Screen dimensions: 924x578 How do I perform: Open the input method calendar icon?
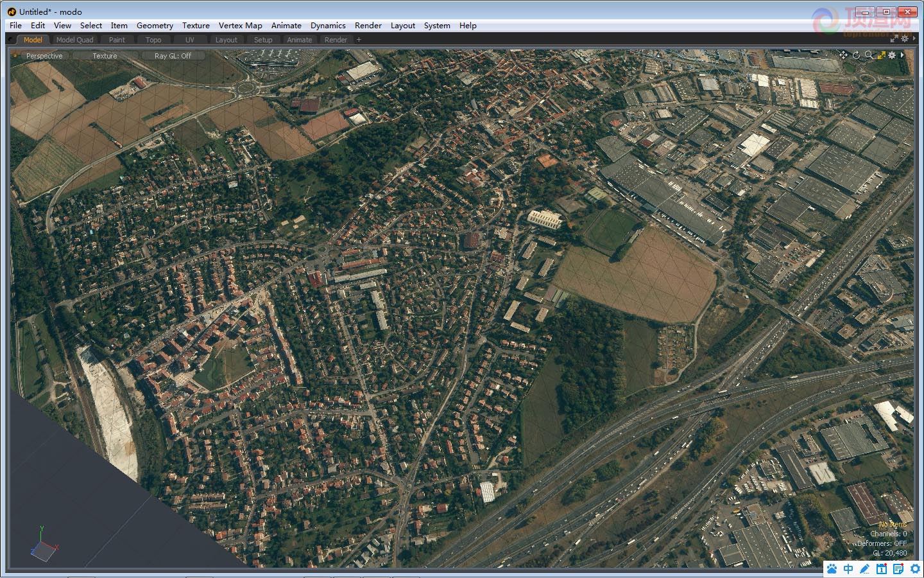pos(882,569)
